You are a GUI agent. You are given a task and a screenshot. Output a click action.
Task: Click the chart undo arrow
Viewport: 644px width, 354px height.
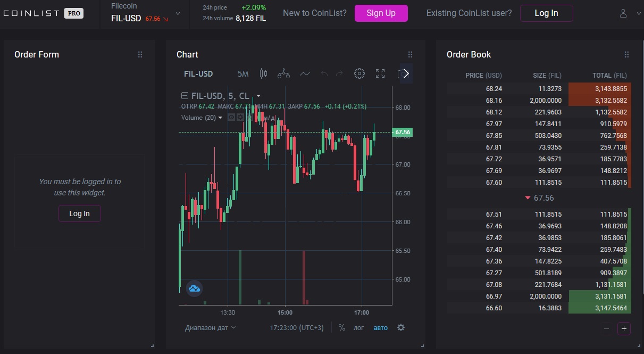[324, 74]
